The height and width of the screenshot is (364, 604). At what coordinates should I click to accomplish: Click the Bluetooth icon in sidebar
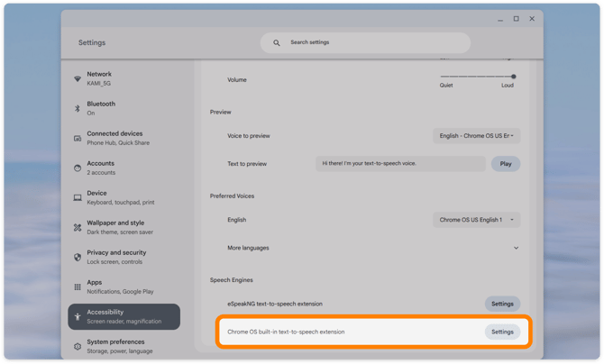tap(78, 108)
